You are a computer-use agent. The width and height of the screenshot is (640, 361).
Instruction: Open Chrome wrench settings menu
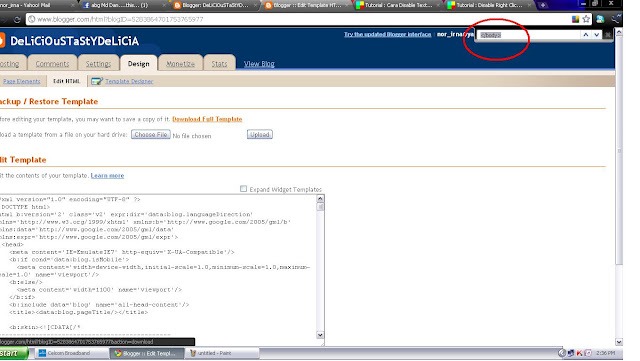click(x=616, y=19)
